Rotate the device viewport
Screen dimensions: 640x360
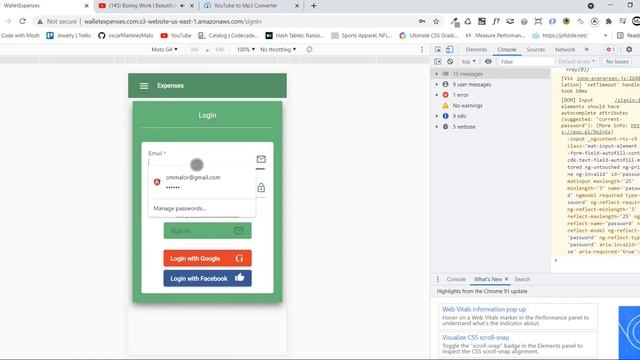[309, 49]
